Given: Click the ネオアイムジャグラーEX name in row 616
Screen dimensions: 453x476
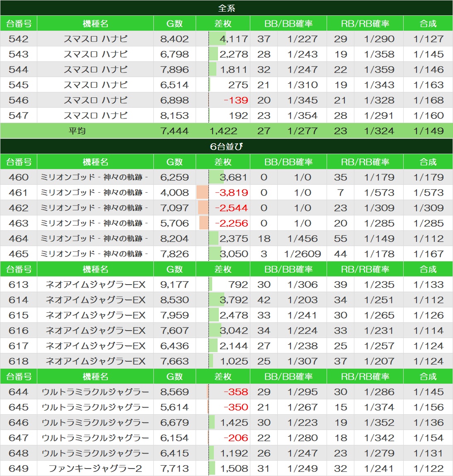Looking at the screenshot, I should tap(95, 331).
